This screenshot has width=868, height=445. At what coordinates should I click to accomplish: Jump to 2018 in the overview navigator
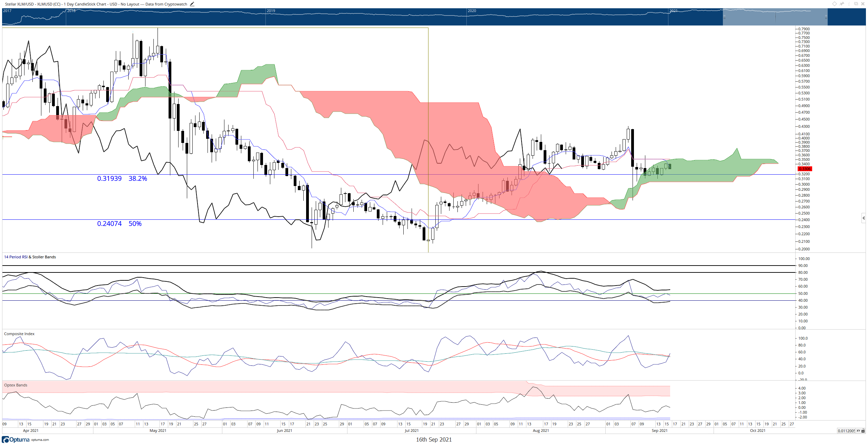pyautogui.click(x=71, y=11)
